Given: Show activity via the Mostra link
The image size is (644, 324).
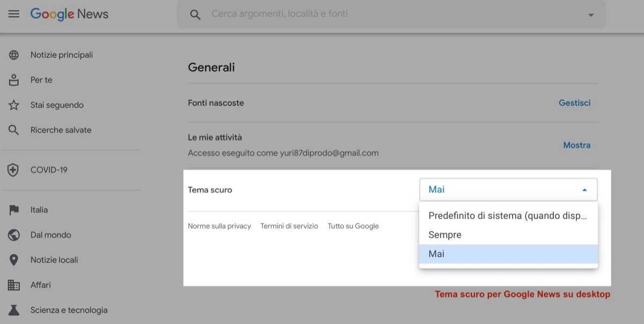Looking at the screenshot, I should [x=577, y=145].
